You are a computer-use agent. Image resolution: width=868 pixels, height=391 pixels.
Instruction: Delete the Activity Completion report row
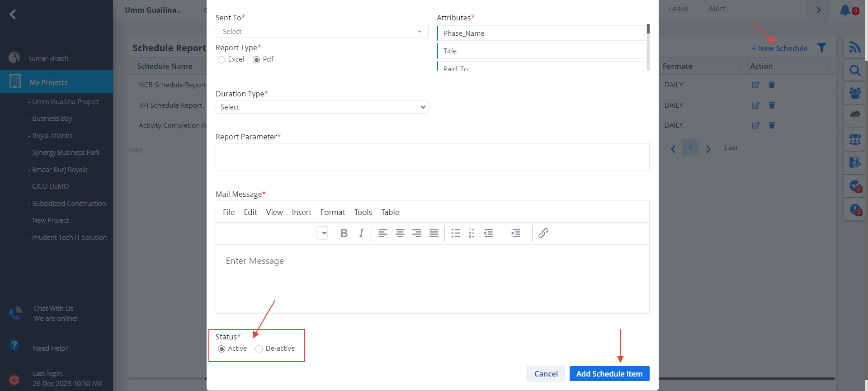[772, 125]
